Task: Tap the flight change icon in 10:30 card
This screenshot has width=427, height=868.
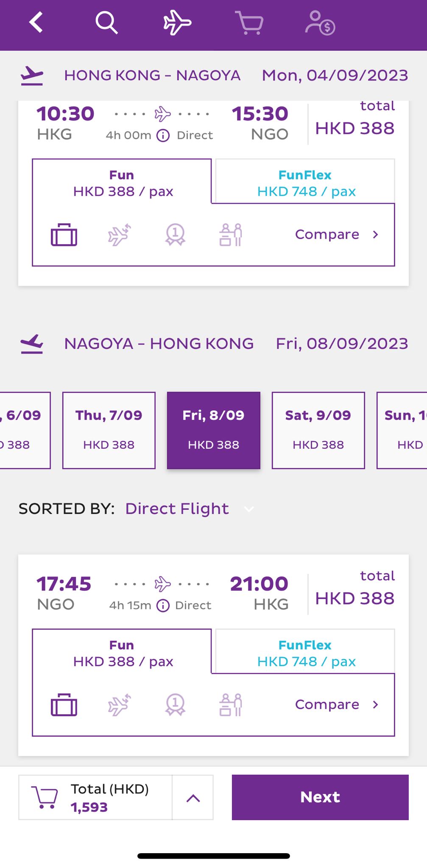Action: click(x=120, y=235)
